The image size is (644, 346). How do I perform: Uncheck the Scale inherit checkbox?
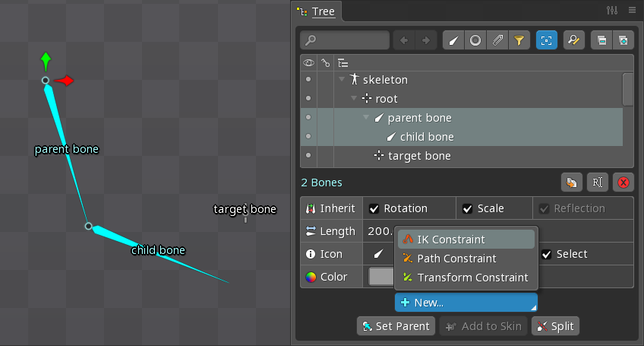pos(468,209)
